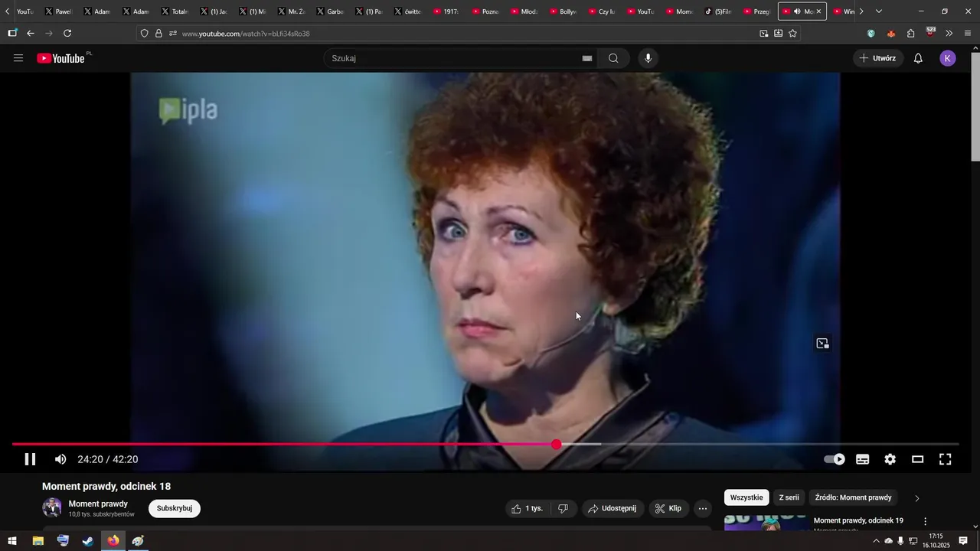Expand more toolbar tools with the double chevron
This screenshot has width=980, height=551.
click(949, 33)
